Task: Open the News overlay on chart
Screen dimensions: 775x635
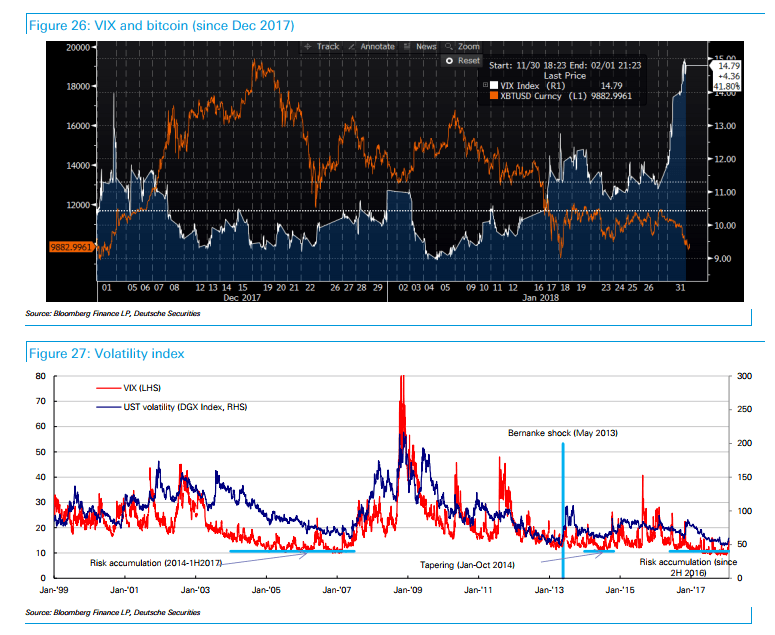Action: pyautogui.click(x=420, y=47)
